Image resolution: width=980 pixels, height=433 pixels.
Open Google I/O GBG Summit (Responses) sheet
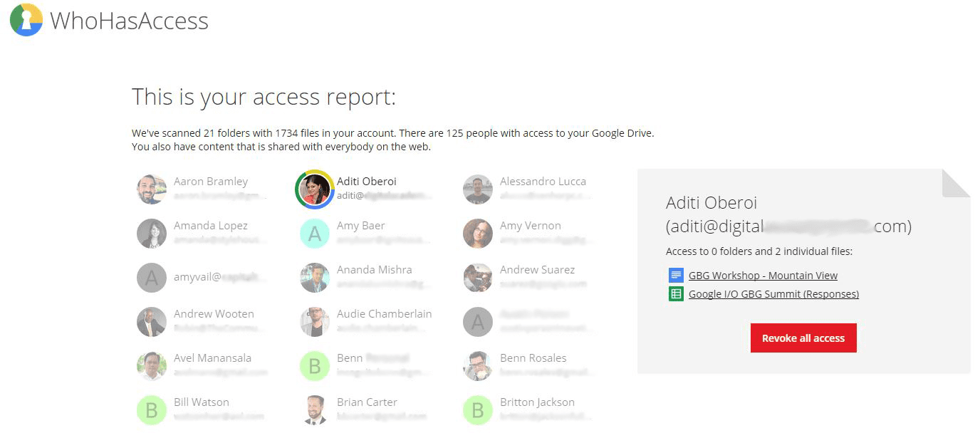pos(773,294)
